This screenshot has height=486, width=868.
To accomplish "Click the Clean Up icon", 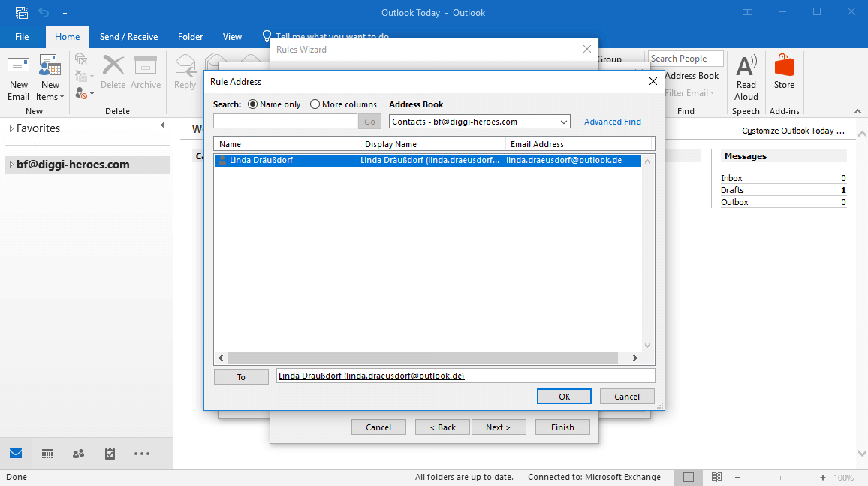I will pyautogui.click(x=84, y=76).
